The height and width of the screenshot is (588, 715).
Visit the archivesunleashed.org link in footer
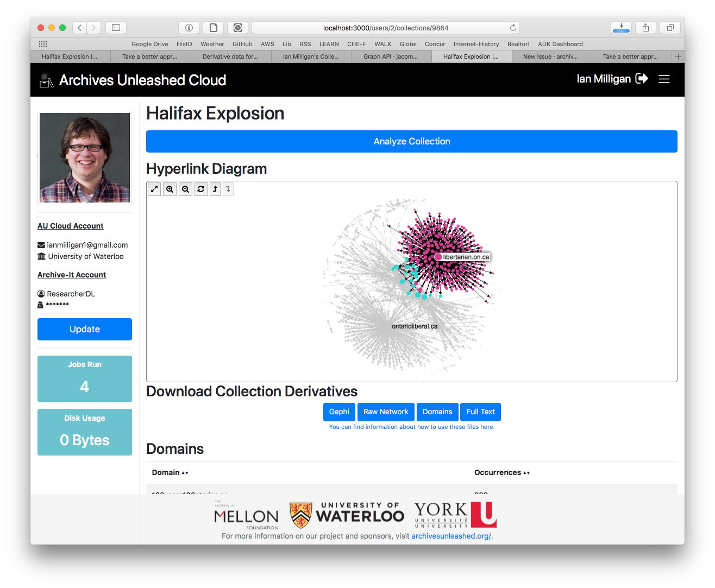[x=451, y=536]
